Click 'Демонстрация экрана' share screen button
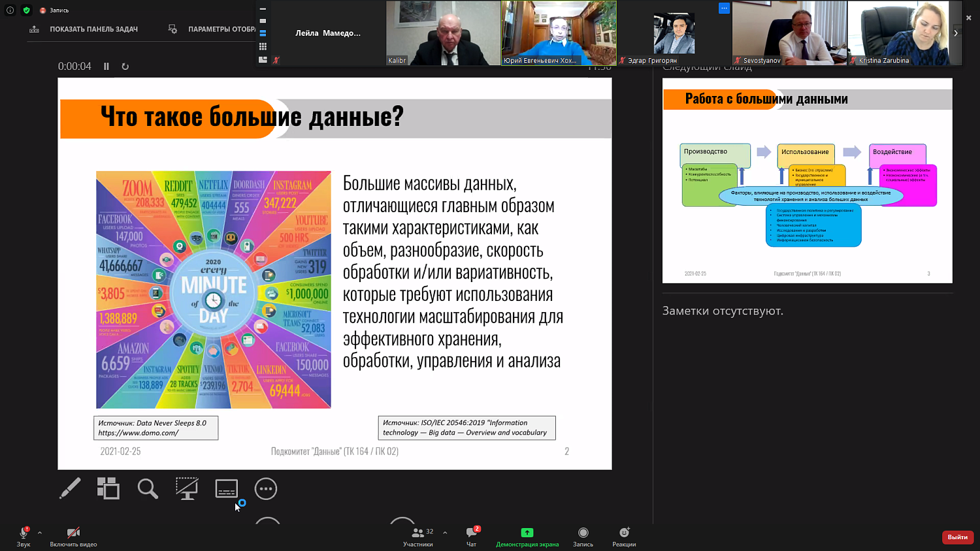Viewport: 980px width, 551px height. click(x=527, y=537)
